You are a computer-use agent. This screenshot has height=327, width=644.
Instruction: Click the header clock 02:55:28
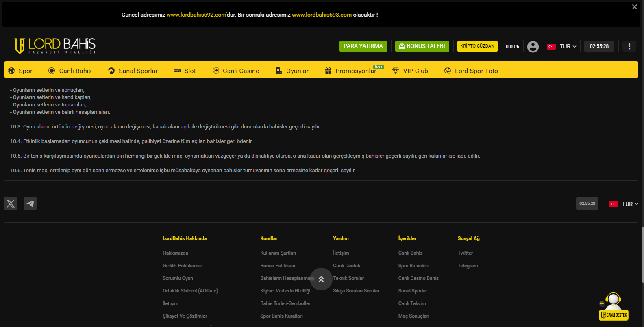pos(599,46)
